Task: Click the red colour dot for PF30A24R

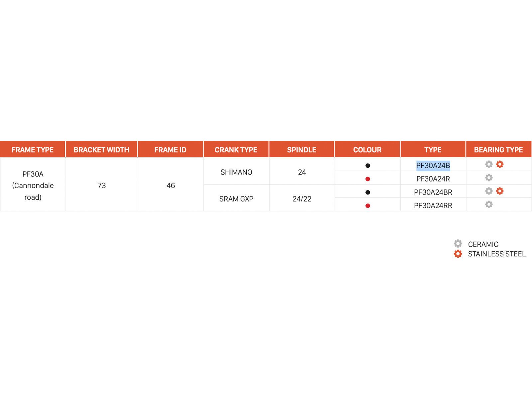Action: click(367, 179)
